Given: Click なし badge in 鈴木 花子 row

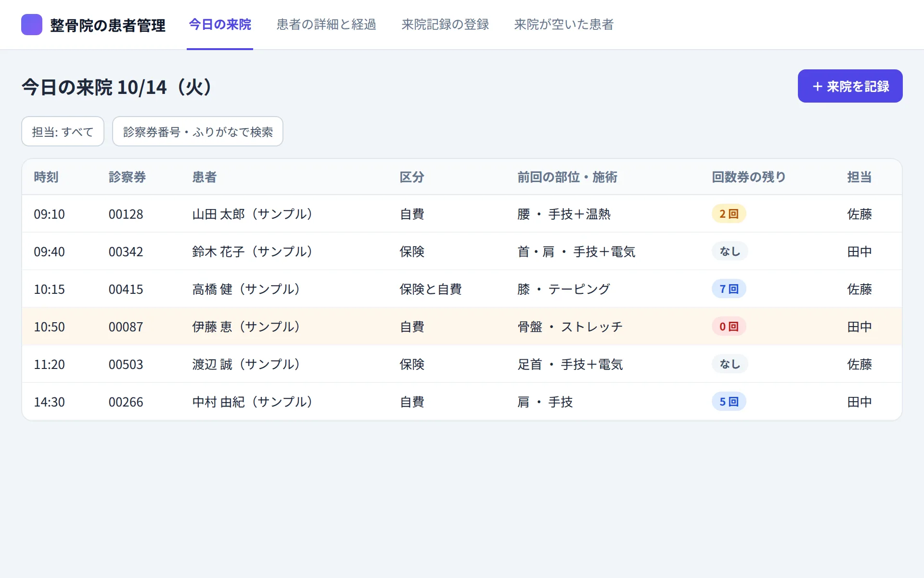Looking at the screenshot, I should click(x=730, y=251).
